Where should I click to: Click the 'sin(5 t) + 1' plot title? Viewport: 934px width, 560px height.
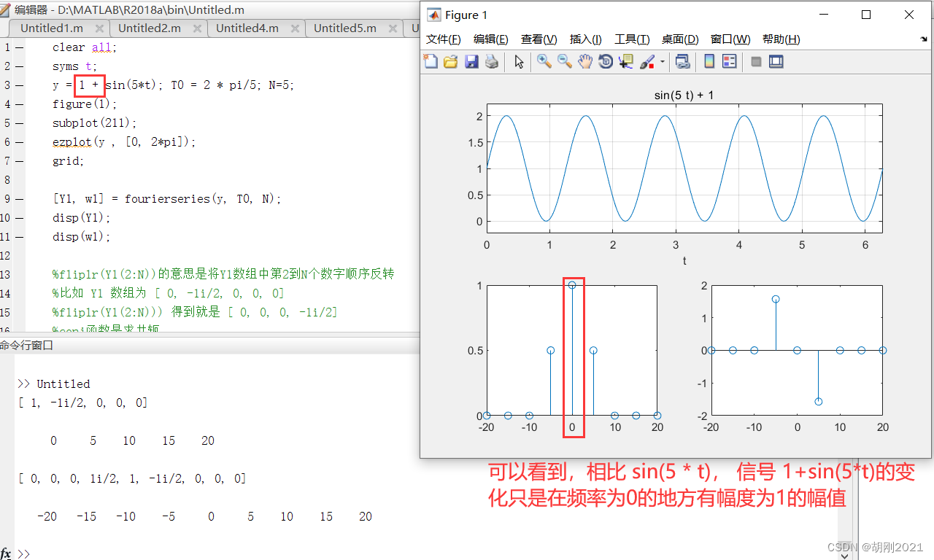click(x=684, y=95)
